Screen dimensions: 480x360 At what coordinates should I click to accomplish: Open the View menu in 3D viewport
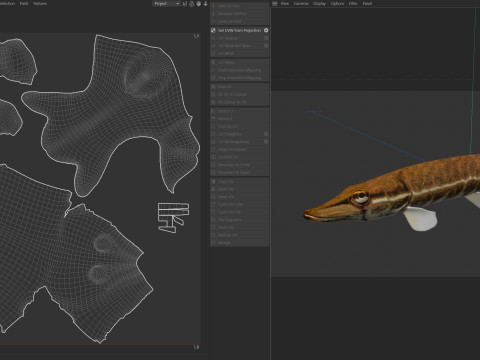pos(285,4)
